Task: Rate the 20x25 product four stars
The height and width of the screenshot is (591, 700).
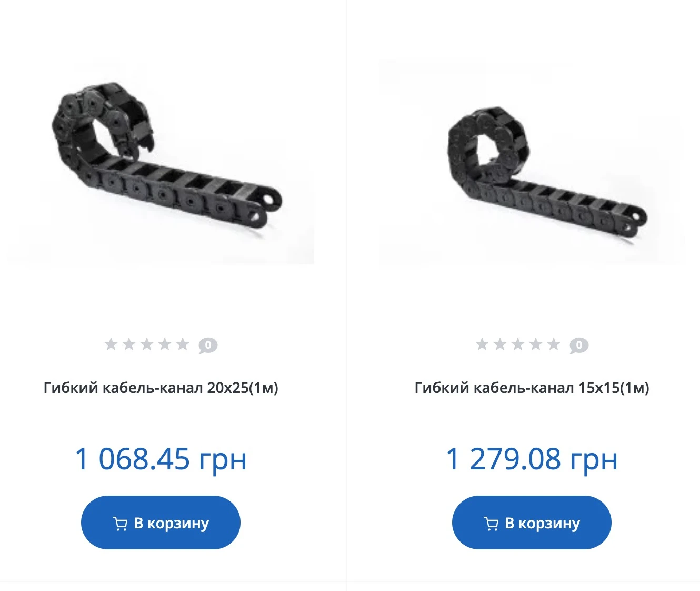Action: [x=165, y=344]
